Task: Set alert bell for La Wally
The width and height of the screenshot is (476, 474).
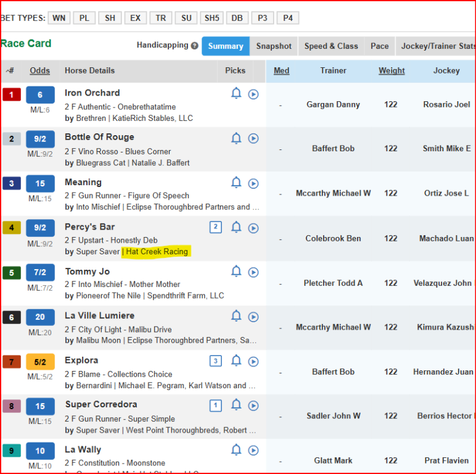Action: point(236,450)
